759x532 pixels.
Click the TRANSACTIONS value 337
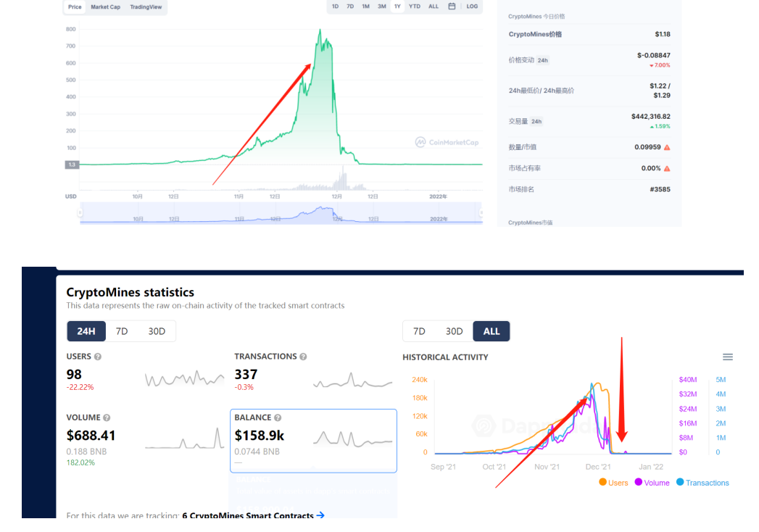(x=246, y=374)
